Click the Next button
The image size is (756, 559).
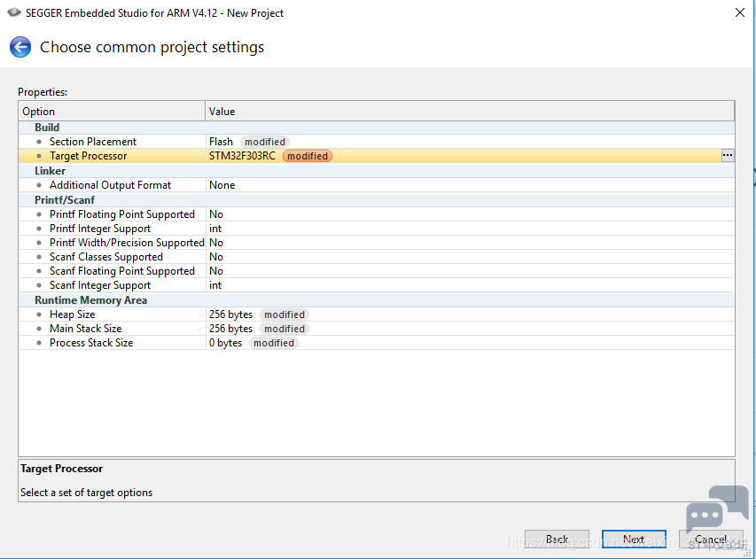click(634, 540)
